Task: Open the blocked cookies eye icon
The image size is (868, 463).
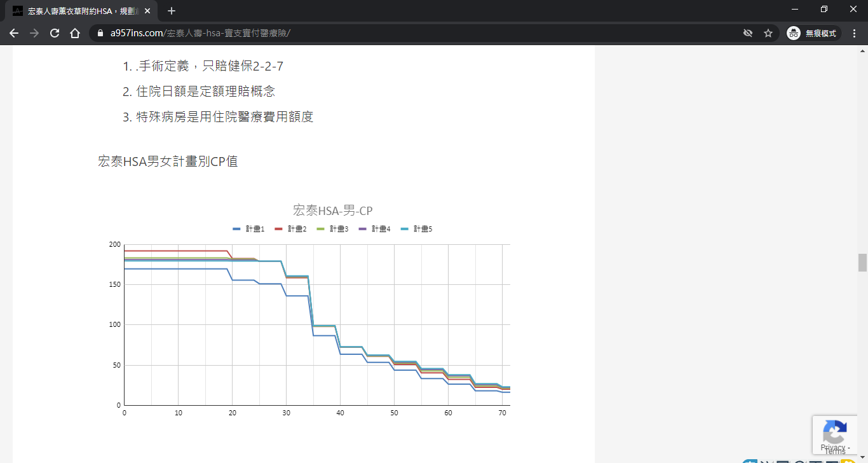Action: coord(748,33)
